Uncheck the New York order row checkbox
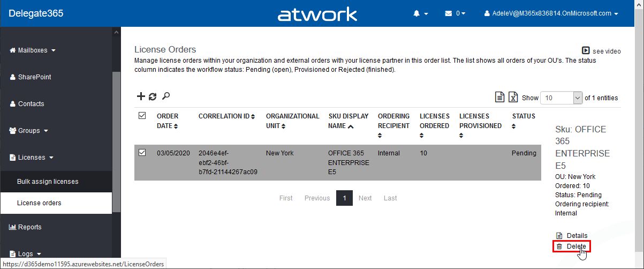 (x=142, y=153)
